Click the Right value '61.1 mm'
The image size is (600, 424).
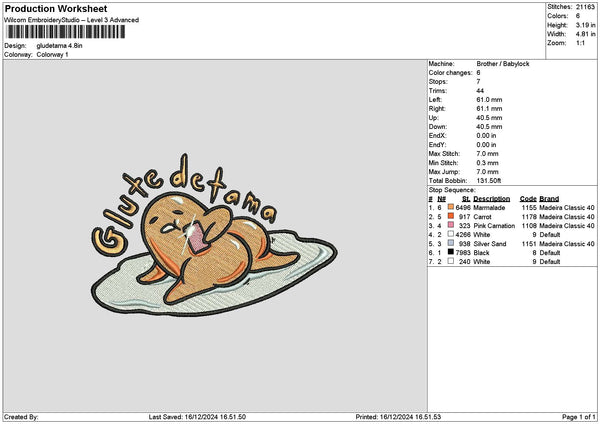(489, 109)
